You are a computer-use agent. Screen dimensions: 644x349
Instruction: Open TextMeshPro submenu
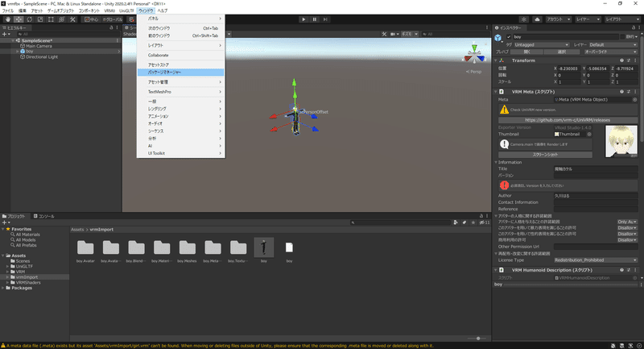(180, 92)
